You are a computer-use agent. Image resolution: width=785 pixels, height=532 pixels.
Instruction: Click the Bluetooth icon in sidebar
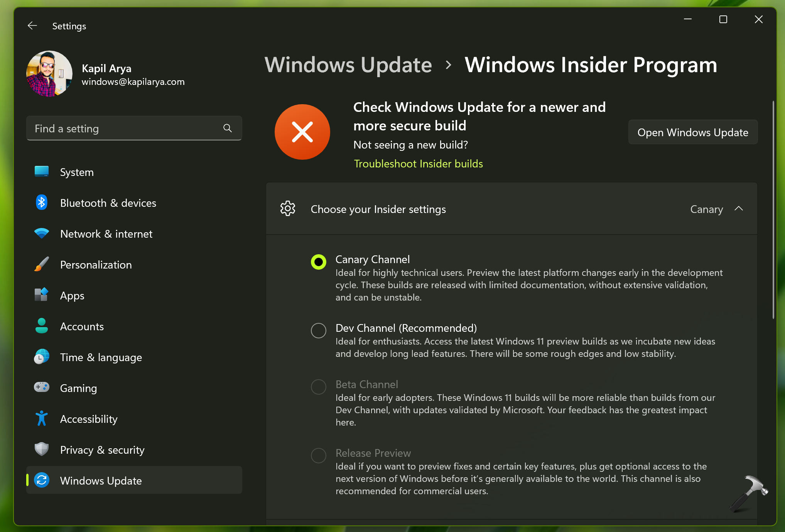42,203
